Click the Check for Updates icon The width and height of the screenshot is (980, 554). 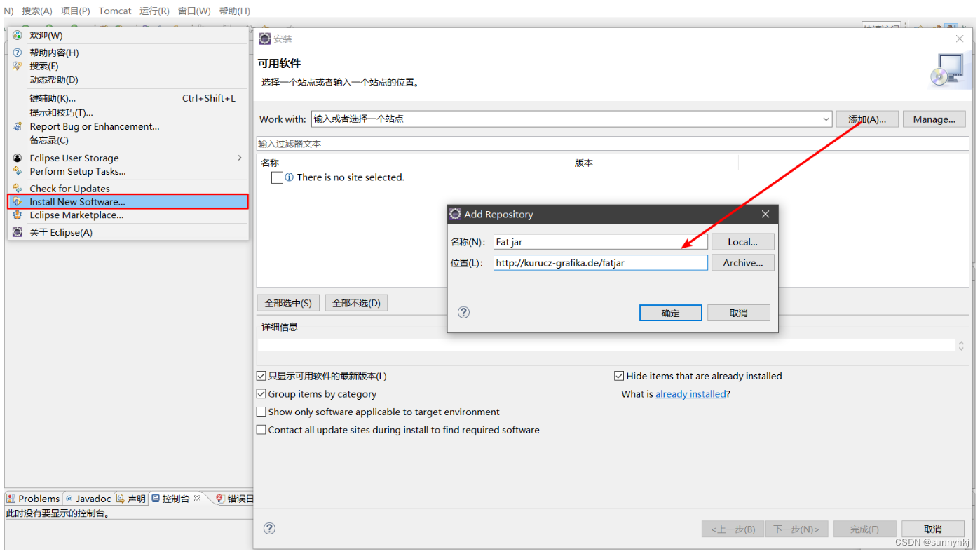(18, 188)
